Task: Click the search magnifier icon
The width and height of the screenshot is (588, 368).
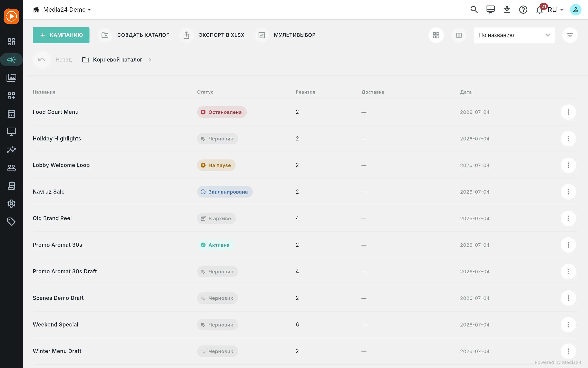Action: tap(474, 10)
